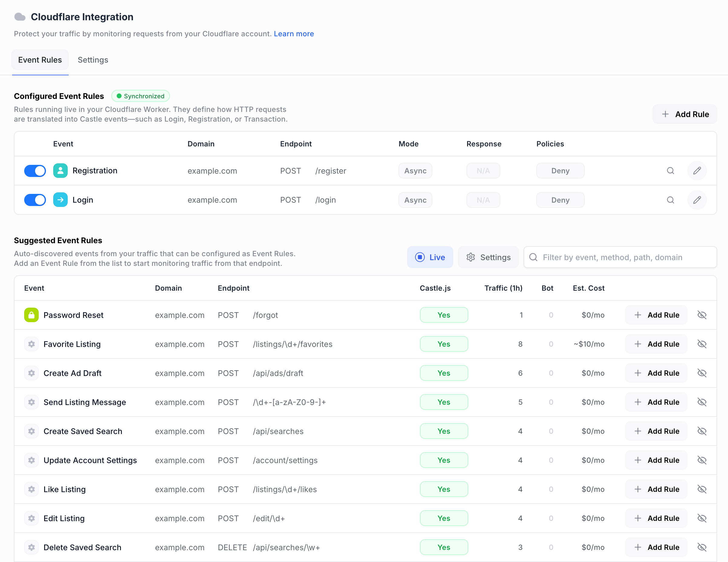Hide the Password Reset suggestion

click(702, 315)
